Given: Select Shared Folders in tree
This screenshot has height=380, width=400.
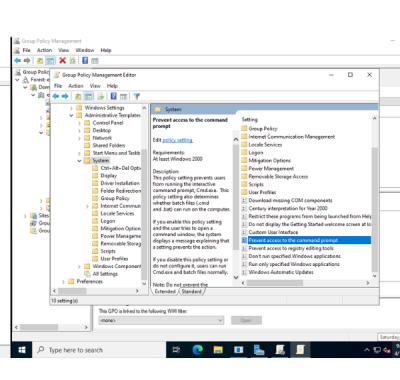Looking at the screenshot, I should coord(109,145).
